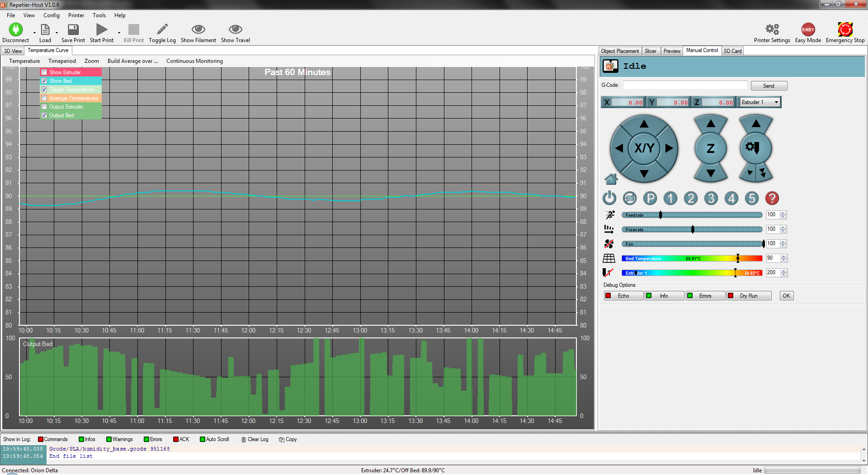Click the Show Filament eye icon

pyautogui.click(x=198, y=30)
